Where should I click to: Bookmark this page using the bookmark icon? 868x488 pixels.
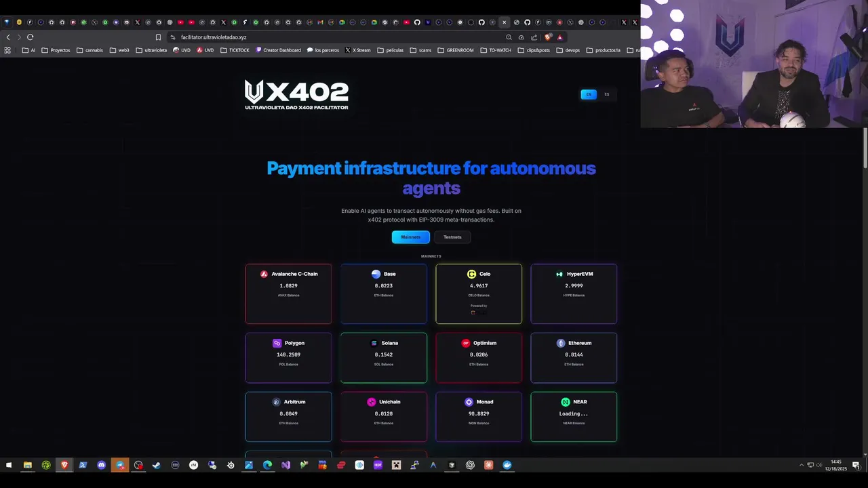pyautogui.click(x=158, y=37)
